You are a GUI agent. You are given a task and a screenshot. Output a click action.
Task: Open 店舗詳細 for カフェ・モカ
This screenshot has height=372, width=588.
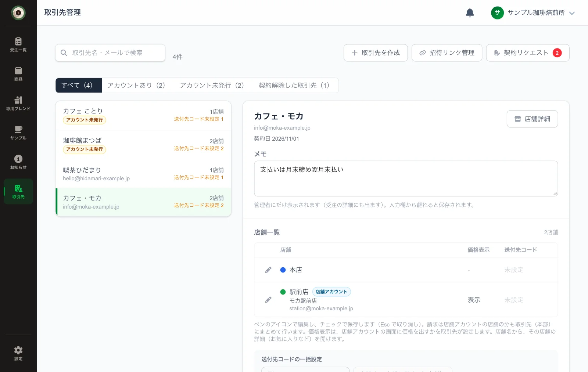pos(532,119)
